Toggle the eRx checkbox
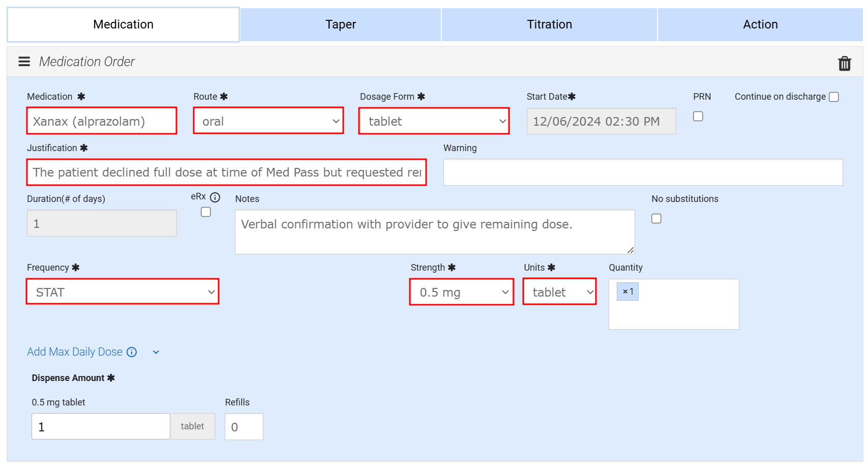The image size is (868, 466). click(x=206, y=212)
